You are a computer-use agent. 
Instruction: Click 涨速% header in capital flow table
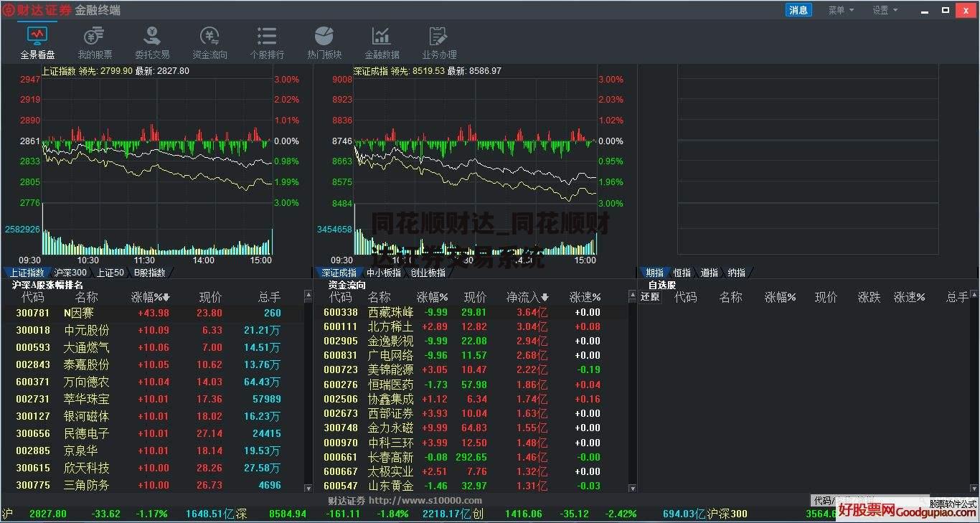(585, 297)
